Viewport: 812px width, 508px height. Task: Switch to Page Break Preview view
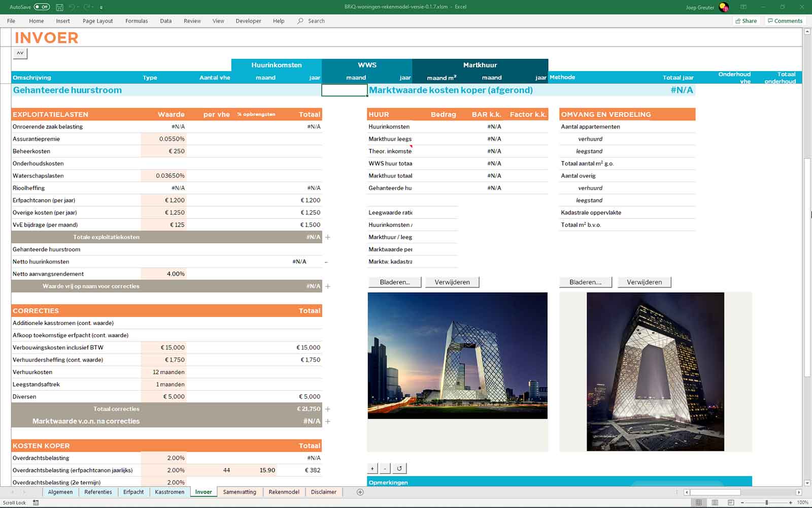(x=731, y=502)
